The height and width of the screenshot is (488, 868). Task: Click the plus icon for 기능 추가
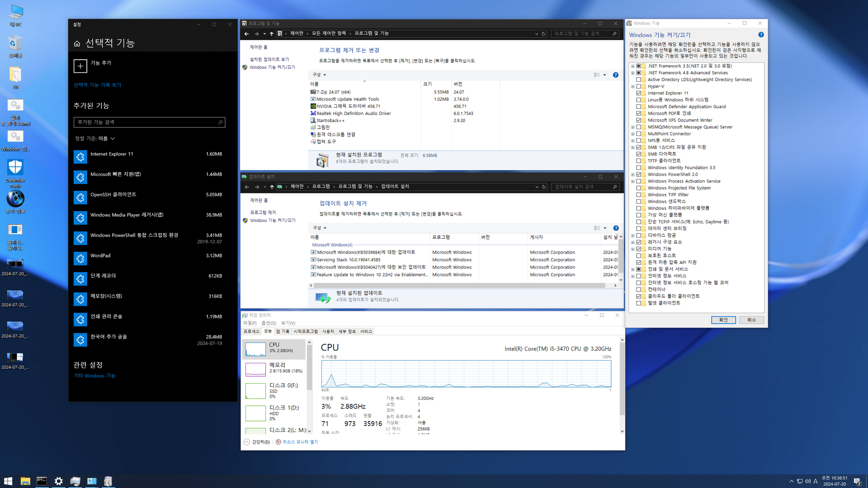click(x=80, y=66)
